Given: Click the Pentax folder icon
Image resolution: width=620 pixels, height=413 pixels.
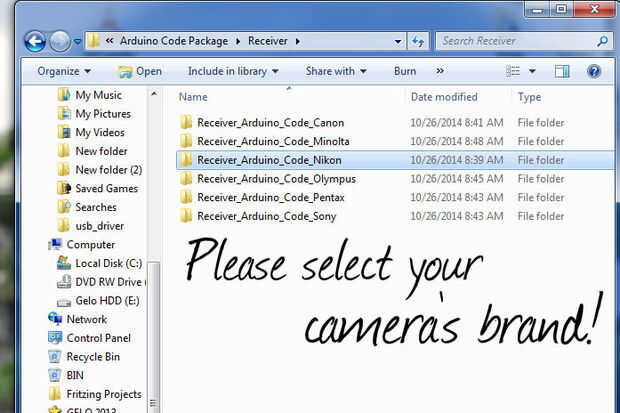Looking at the screenshot, I should point(186,197).
